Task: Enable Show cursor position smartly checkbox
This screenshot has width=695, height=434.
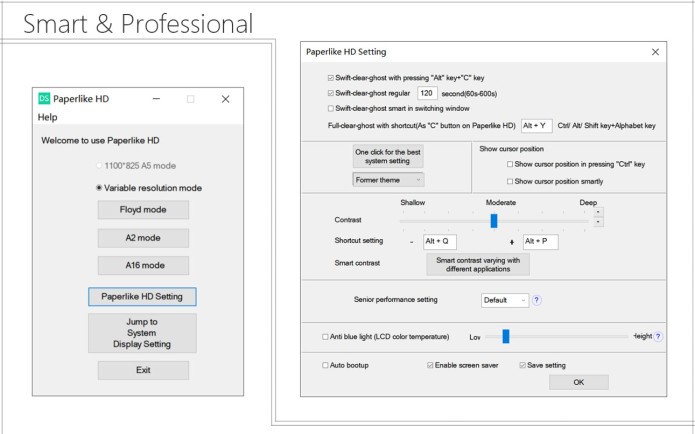Action: pos(510,181)
